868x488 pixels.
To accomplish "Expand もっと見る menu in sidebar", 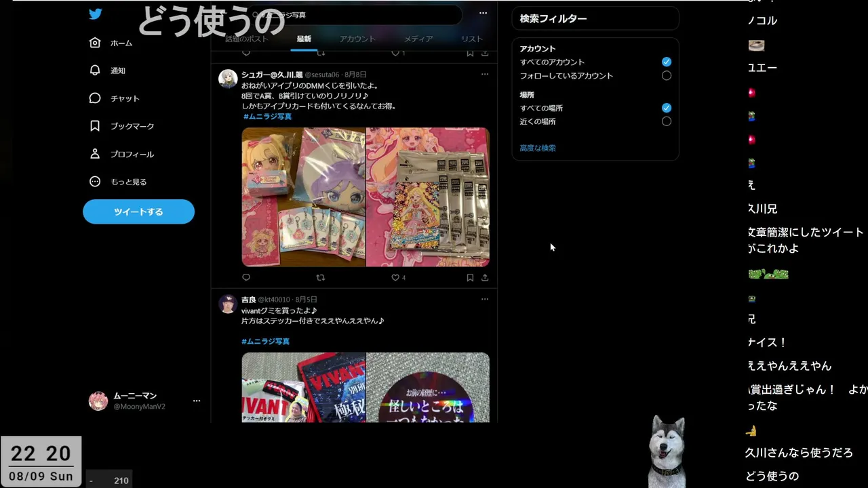I will [118, 182].
